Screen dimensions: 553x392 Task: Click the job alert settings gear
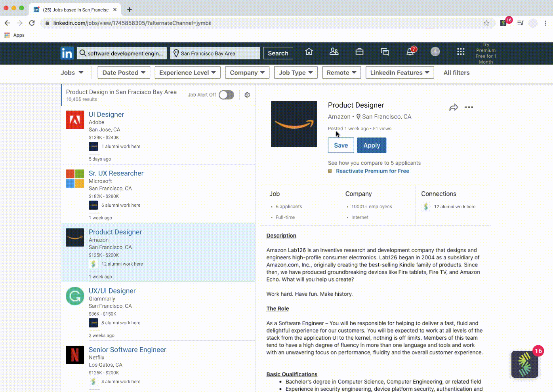247,95
